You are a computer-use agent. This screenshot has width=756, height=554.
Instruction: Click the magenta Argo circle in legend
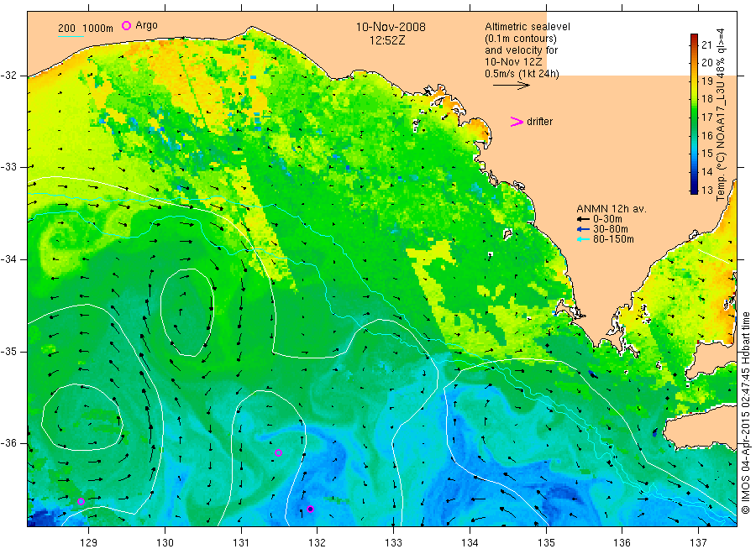coord(126,25)
